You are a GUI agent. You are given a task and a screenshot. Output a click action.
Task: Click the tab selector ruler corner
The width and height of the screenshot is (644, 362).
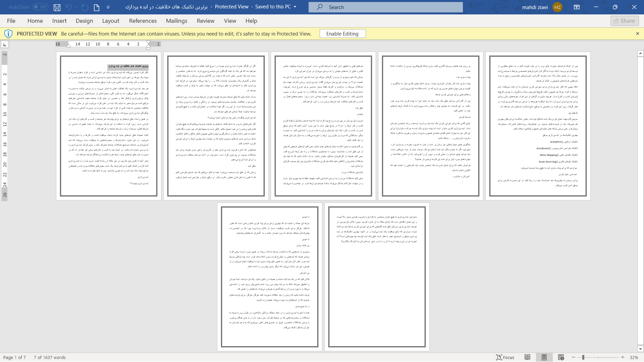pyautogui.click(x=5, y=44)
